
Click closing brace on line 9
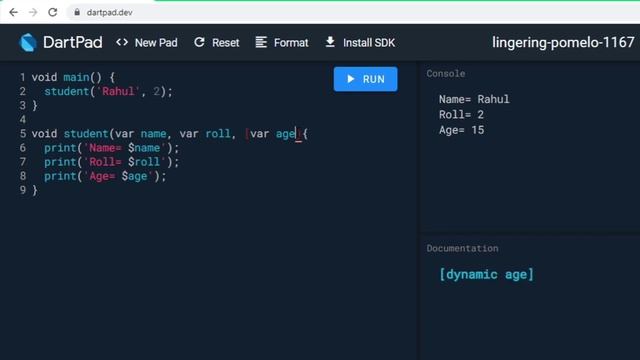35,190
